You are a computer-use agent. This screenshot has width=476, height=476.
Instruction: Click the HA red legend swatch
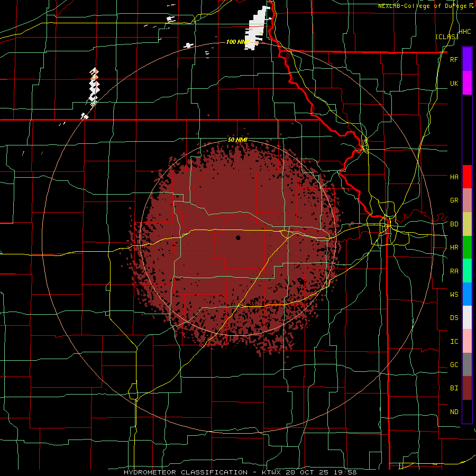pos(467,177)
